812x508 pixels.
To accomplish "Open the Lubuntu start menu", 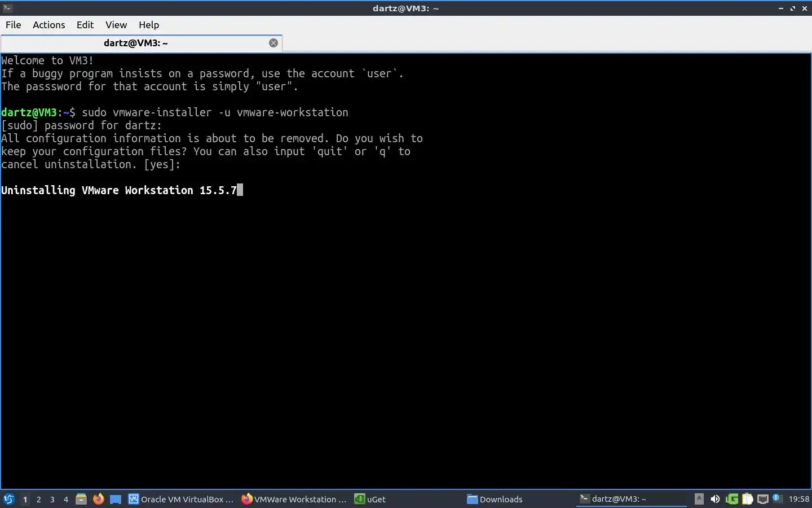I will 8,499.
